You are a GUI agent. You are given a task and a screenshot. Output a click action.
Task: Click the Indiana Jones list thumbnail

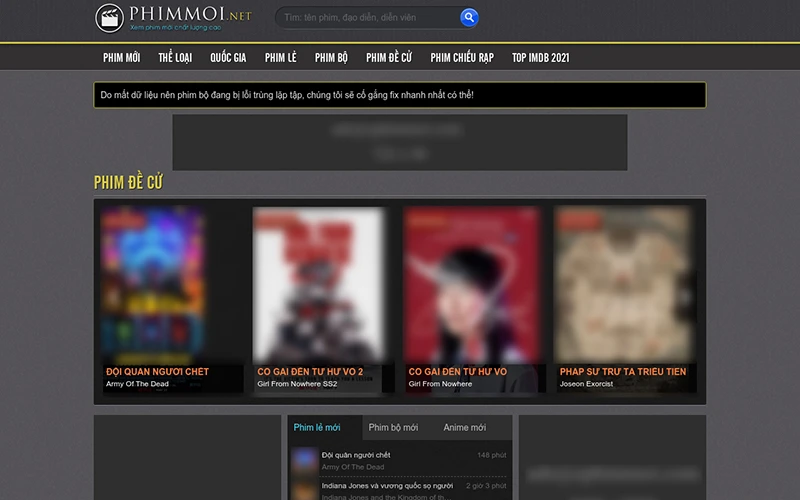coord(304,489)
